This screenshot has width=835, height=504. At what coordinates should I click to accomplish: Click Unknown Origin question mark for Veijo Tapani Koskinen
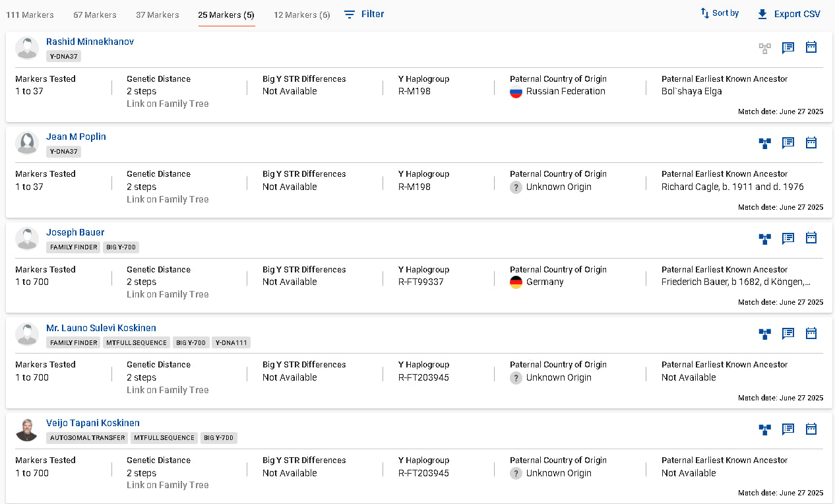[516, 473]
